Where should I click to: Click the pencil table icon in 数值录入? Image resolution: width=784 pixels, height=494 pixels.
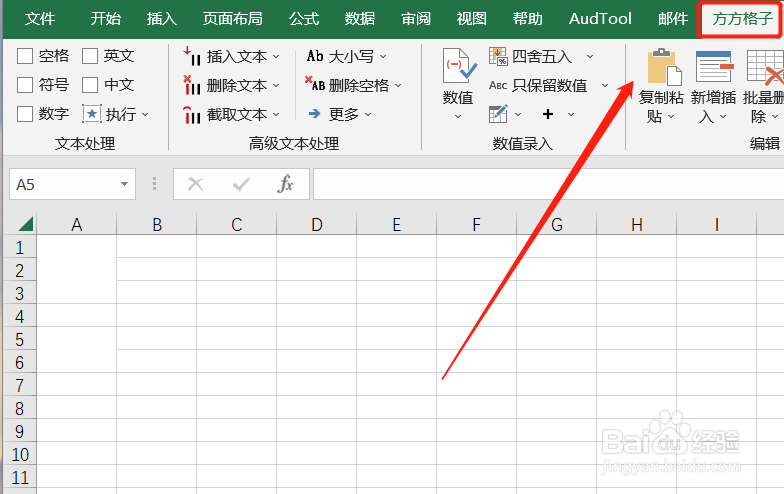(x=498, y=114)
